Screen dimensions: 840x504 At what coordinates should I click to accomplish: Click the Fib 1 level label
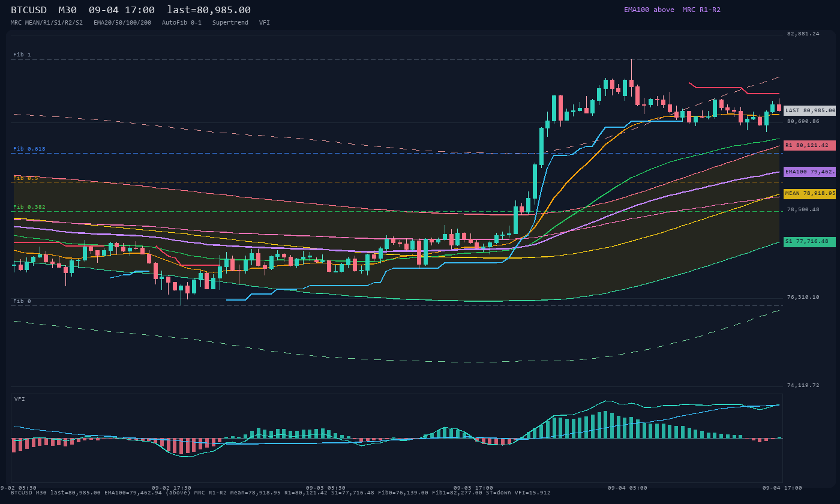coord(22,55)
